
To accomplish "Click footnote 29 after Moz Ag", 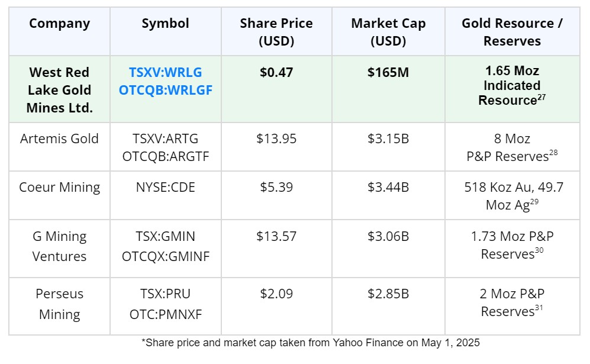I will pyautogui.click(x=533, y=202).
